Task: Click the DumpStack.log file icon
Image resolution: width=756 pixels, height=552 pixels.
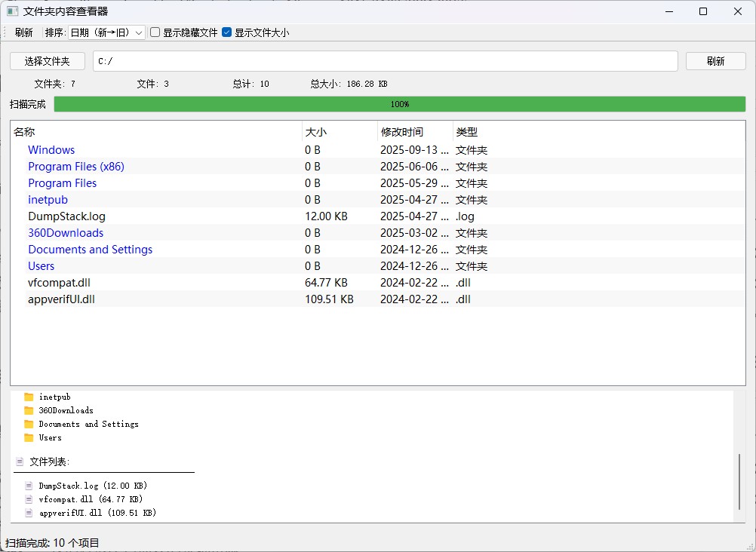Action: 29,486
